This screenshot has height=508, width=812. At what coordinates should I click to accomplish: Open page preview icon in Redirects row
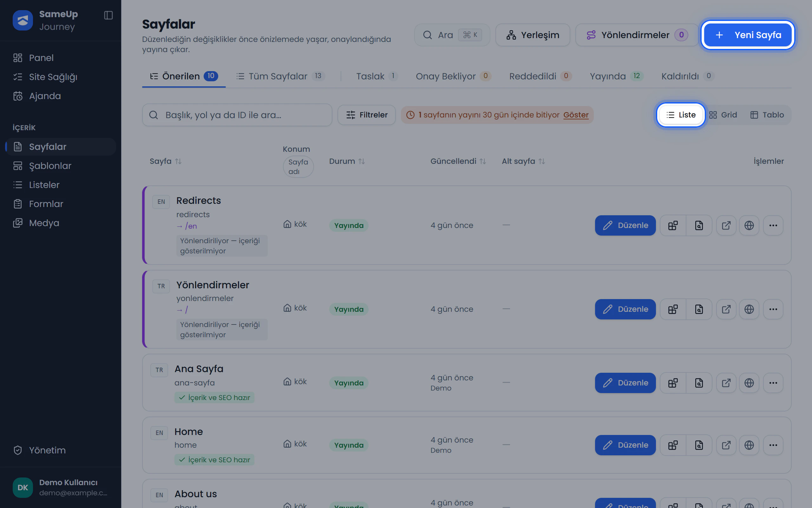click(x=699, y=225)
